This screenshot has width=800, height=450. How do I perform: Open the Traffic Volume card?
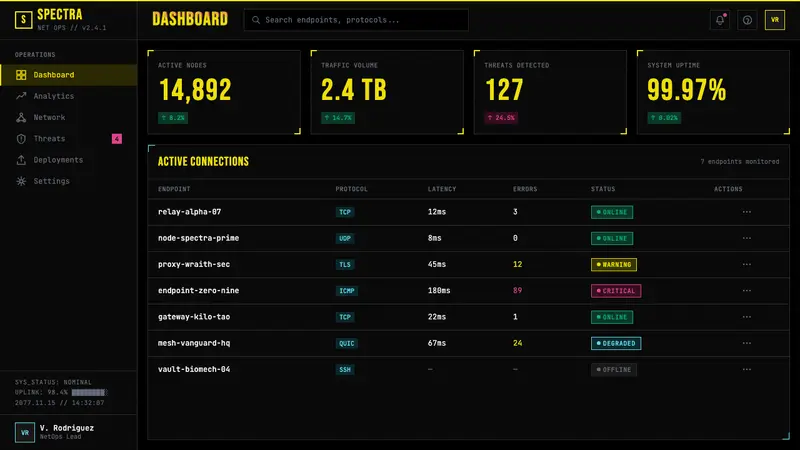click(387, 92)
